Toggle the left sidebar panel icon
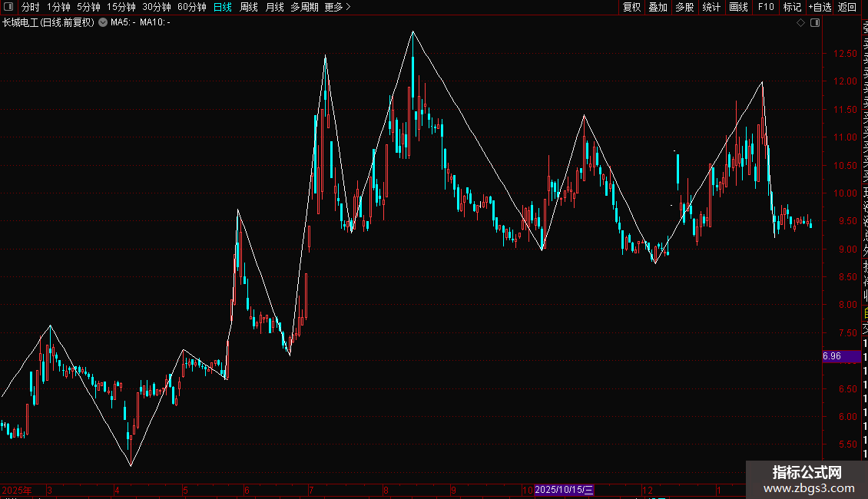The height and width of the screenshot is (499, 868). click(x=8, y=7)
